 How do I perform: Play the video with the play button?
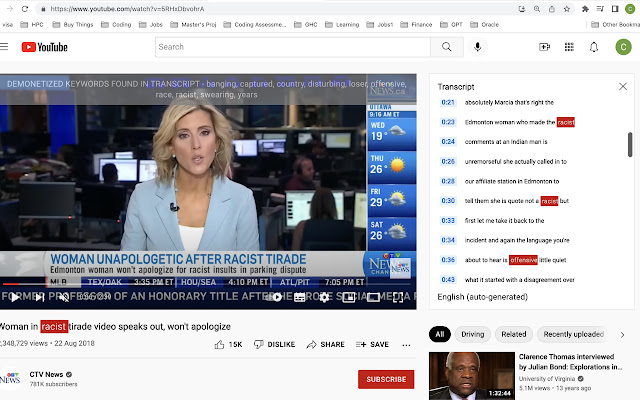coord(15,297)
